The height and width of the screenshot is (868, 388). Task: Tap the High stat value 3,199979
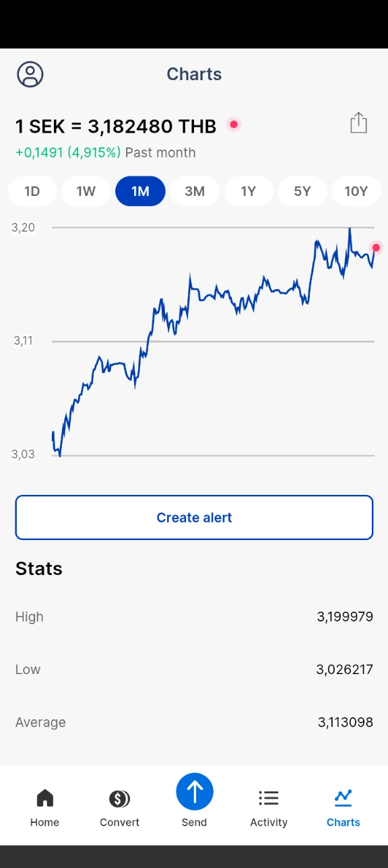click(x=345, y=617)
